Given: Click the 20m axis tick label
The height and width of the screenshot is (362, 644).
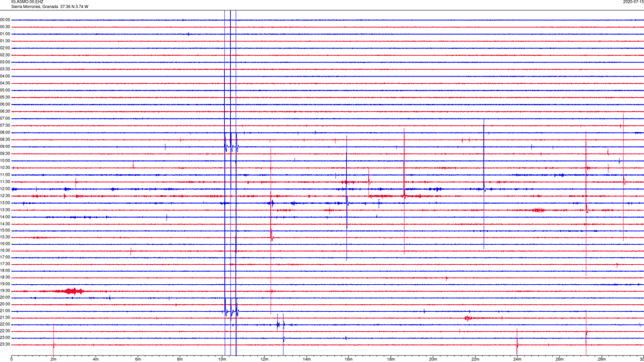Looking at the screenshot, I should coord(433,359).
